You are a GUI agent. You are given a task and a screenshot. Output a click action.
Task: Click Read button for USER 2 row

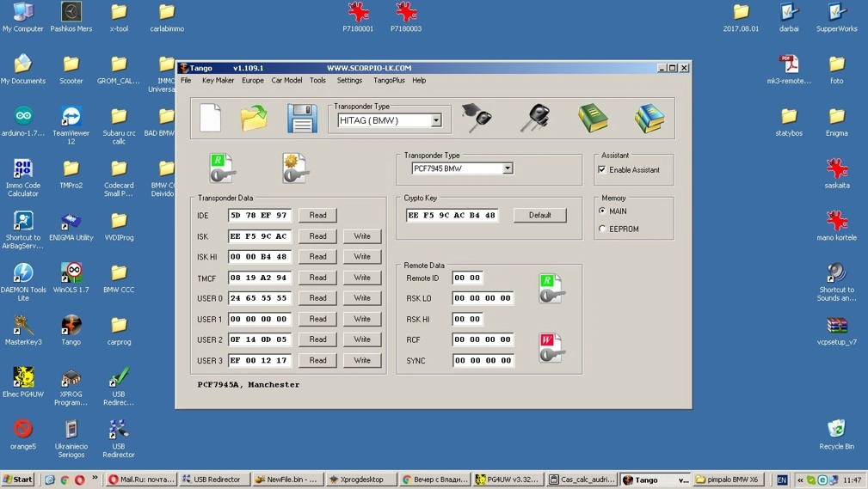click(x=317, y=339)
